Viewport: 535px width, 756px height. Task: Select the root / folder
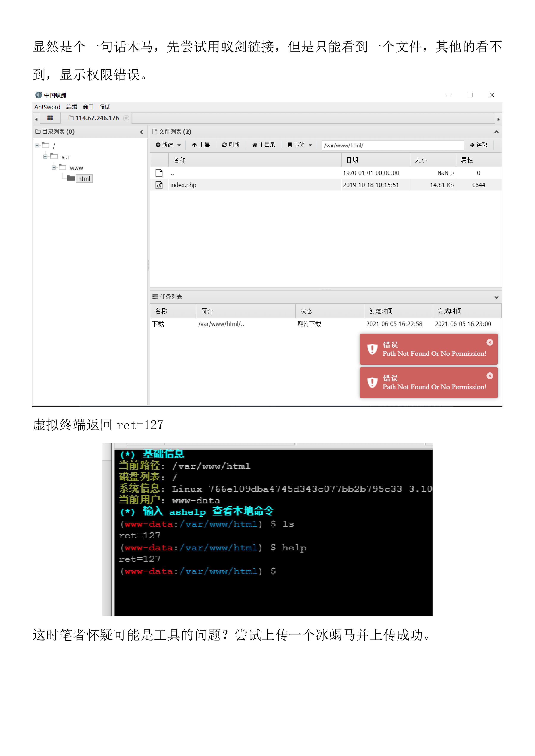click(x=54, y=145)
